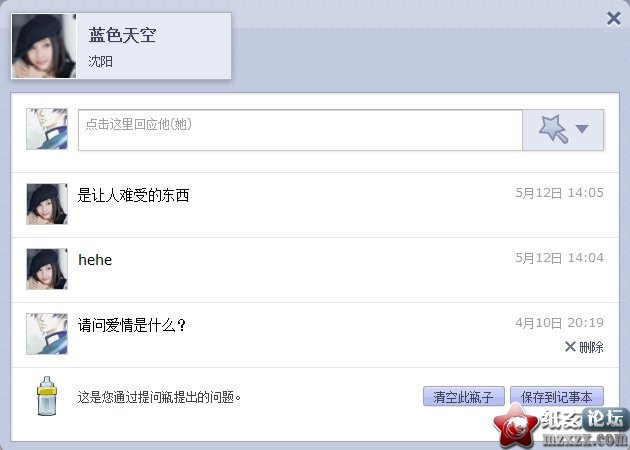Open 蓝色天空's large profile avatar
This screenshot has width=630, height=450.
tap(44, 46)
